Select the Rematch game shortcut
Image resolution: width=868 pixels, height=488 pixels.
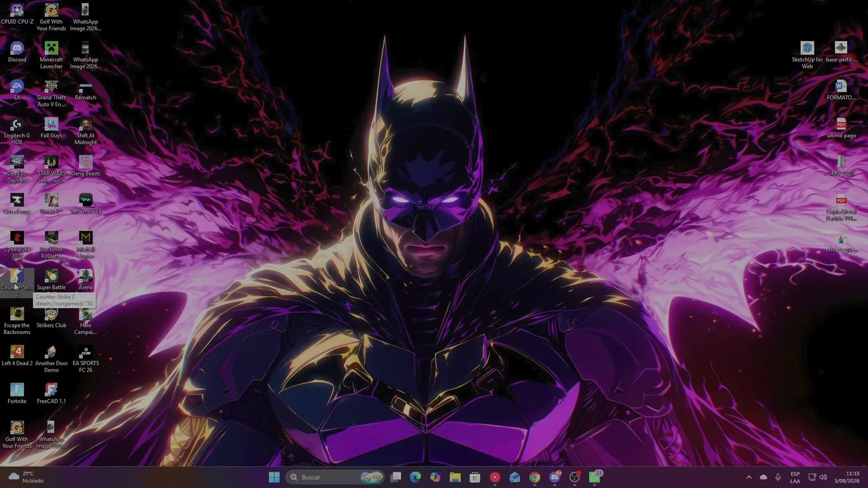coord(85,91)
